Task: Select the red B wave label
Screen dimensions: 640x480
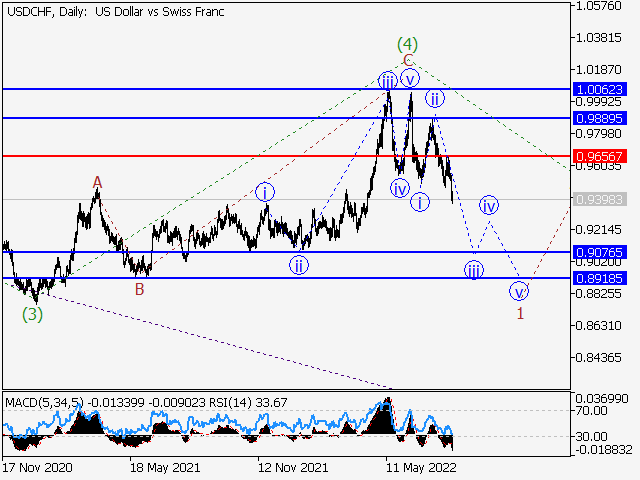Action: pos(140,289)
